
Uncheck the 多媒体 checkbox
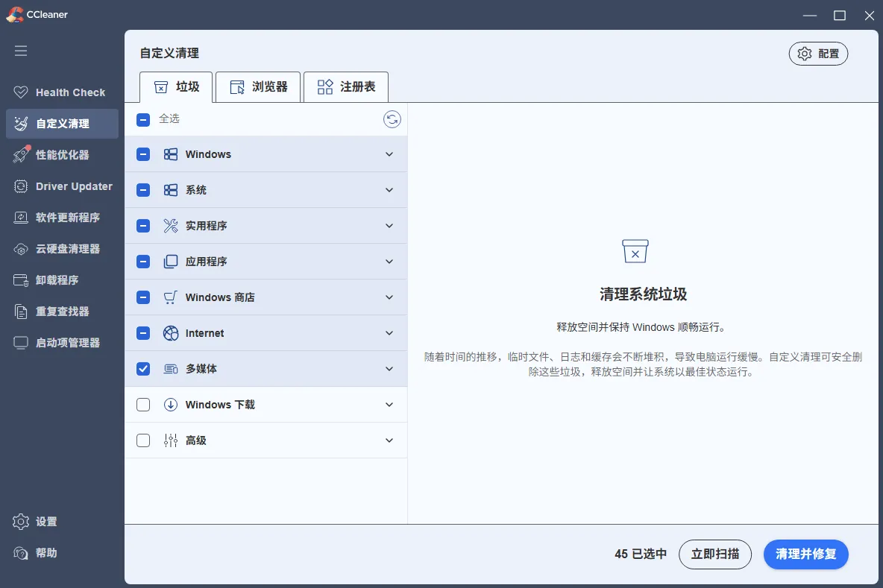click(x=142, y=368)
